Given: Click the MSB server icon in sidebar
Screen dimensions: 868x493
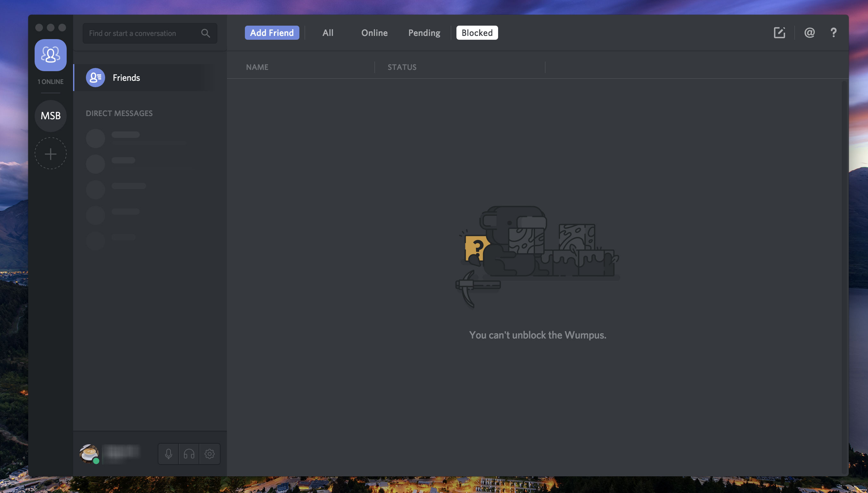Looking at the screenshot, I should 51,116.
